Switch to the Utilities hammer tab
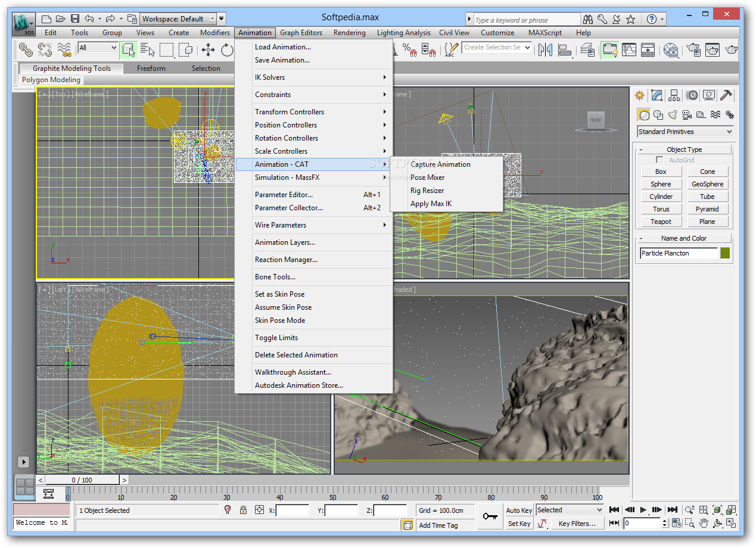 coord(726,95)
